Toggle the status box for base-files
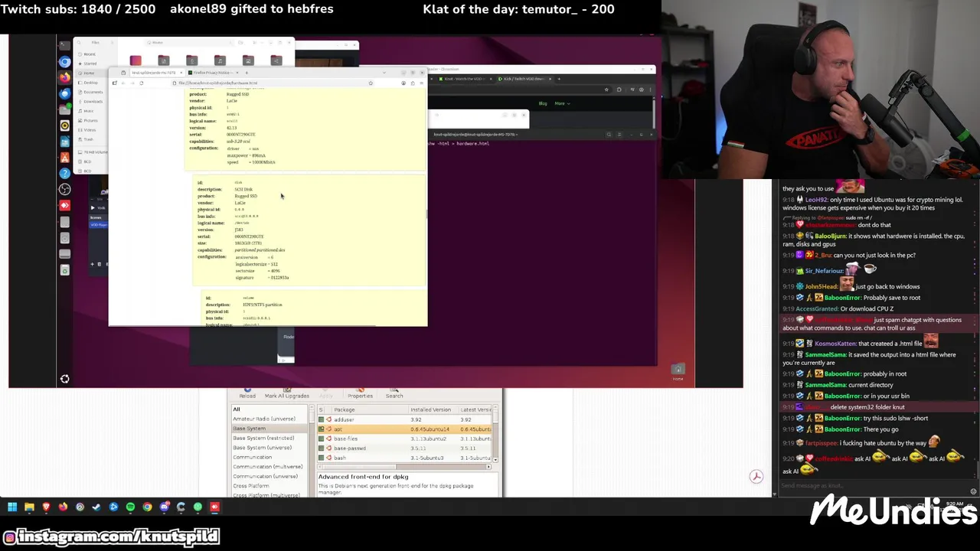This screenshot has width=980, height=551. pos(321,439)
